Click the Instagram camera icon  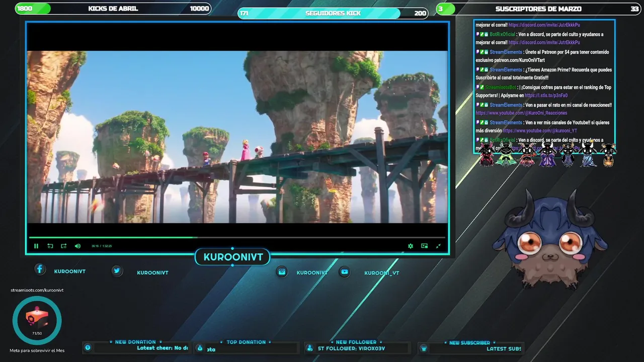282,271
